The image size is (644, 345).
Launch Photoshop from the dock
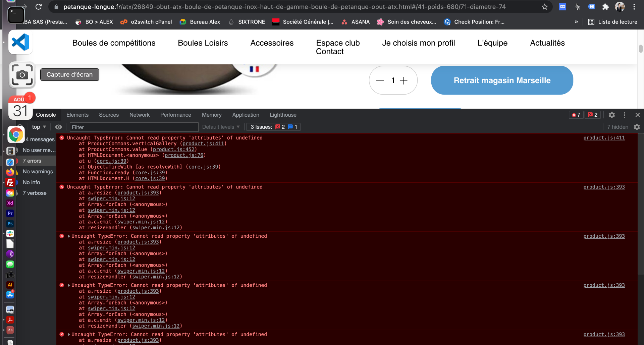tap(10, 224)
